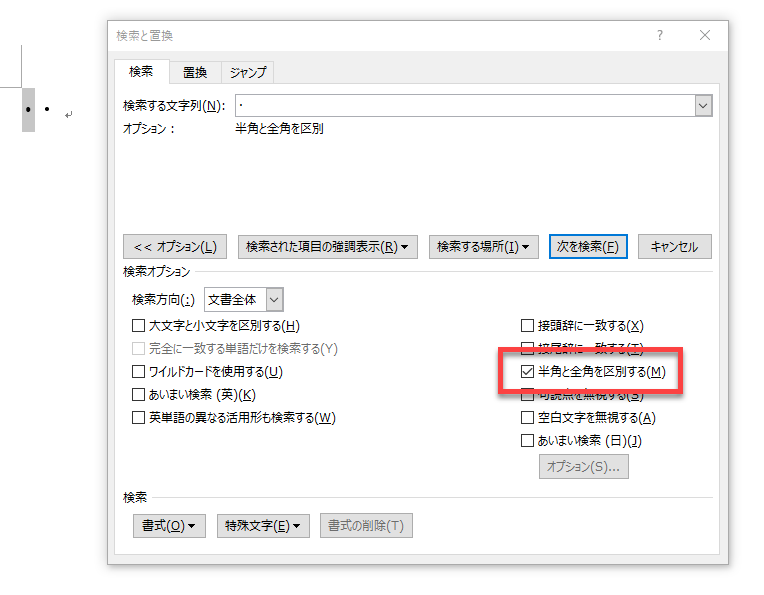764x595 pixels.
Task: Switch to the 置換 tab
Action: coord(194,72)
